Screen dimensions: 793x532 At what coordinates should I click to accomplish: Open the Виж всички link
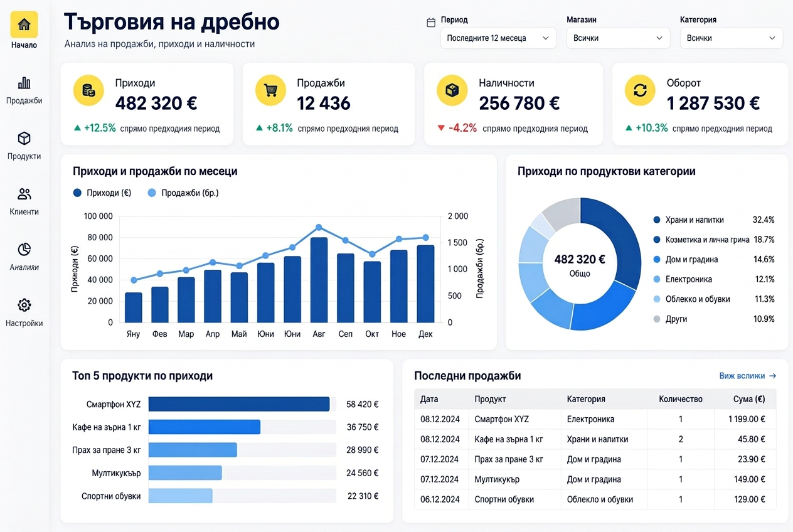[x=742, y=376]
